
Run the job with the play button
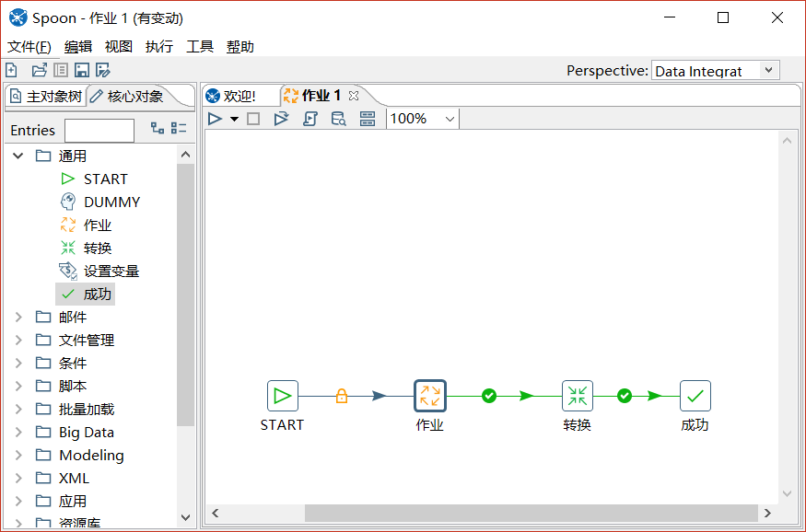click(215, 119)
